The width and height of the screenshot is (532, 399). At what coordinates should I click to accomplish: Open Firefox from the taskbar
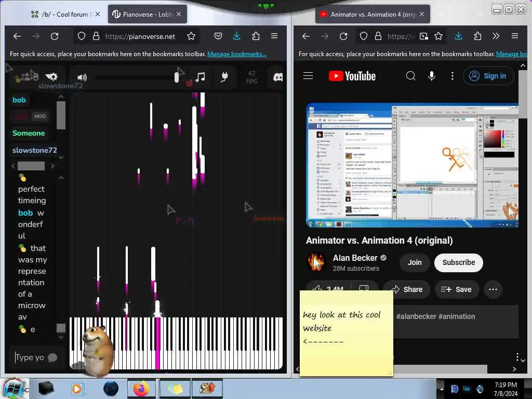pyautogui.click(x=141, y=389)
